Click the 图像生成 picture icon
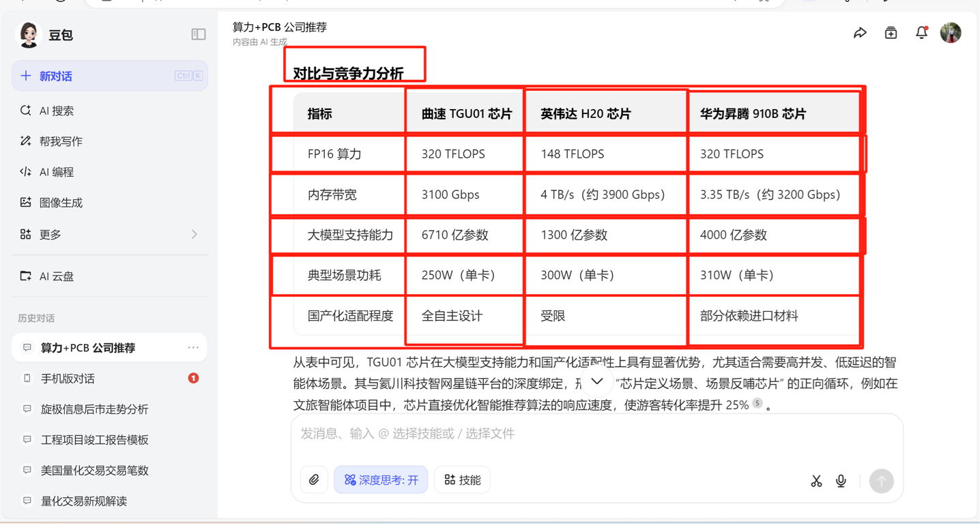 coord(26,203)
